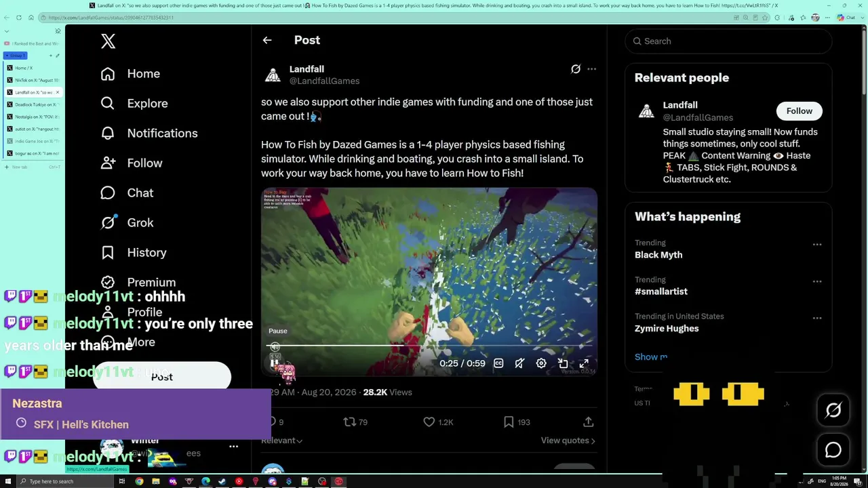868x488 pixels.
Task: Open the Landfall author name link
Action: tap(307, 69)
